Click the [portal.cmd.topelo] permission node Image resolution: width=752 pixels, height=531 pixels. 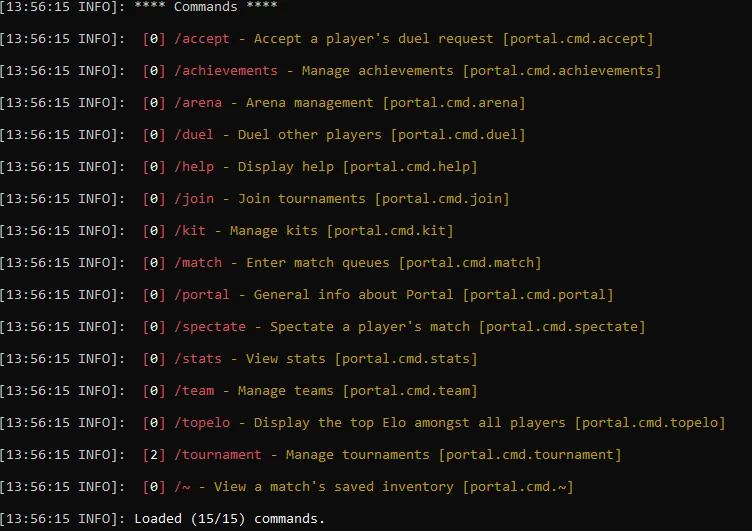[x=650, y=423]
